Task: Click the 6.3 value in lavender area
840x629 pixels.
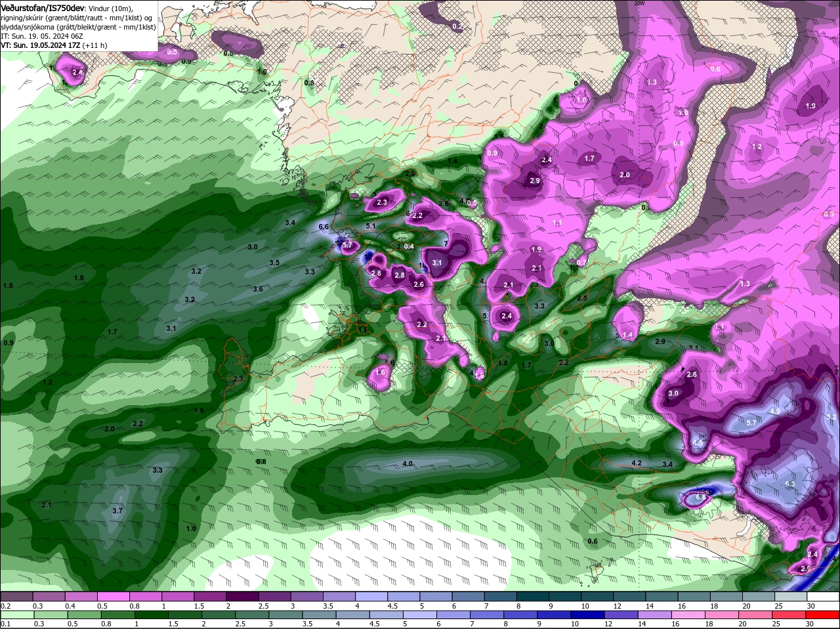Action: point(790,484)
